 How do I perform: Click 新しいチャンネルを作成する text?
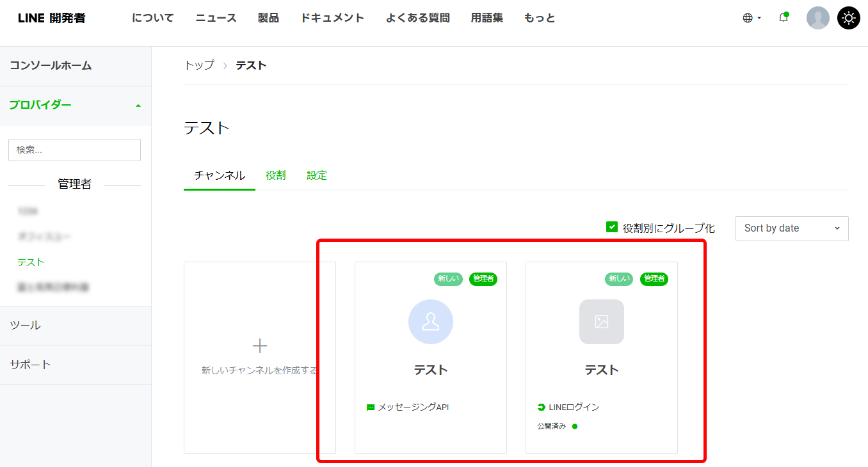(259, 370)
